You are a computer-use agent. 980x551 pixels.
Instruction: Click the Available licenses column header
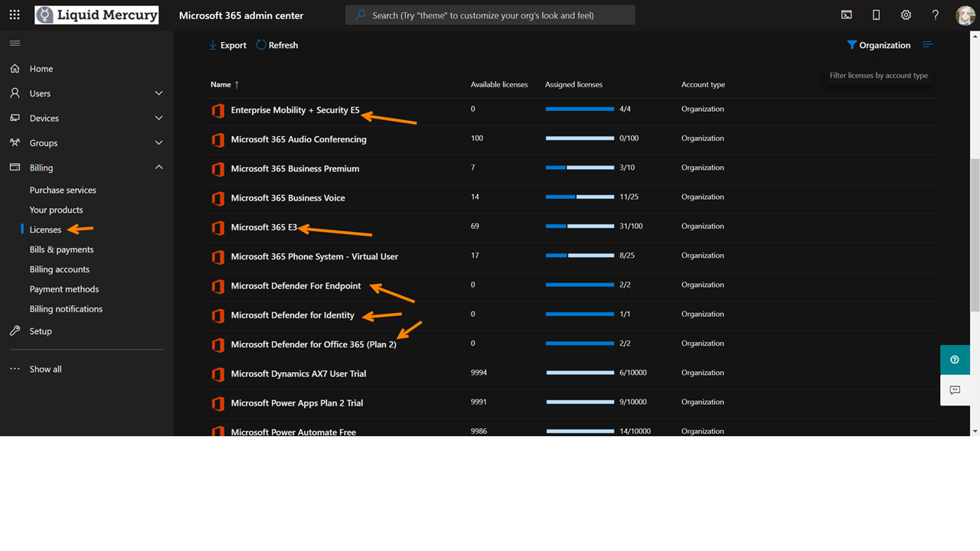coord(499,84)
